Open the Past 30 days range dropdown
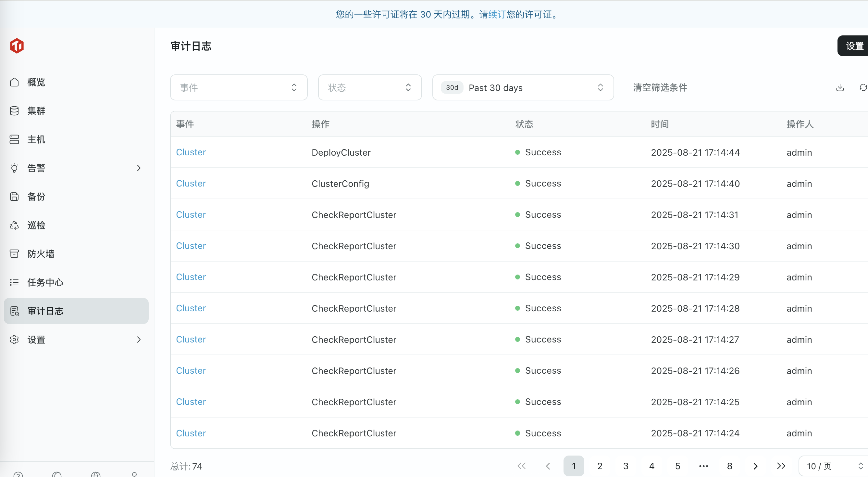868x477 pixels. click(x=523, y=88)
